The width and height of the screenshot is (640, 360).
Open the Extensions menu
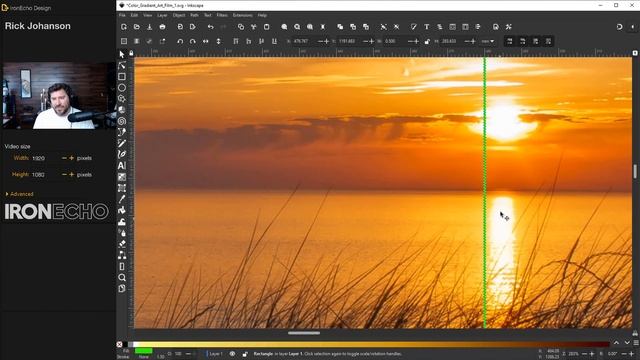click(x=242, y=15)
